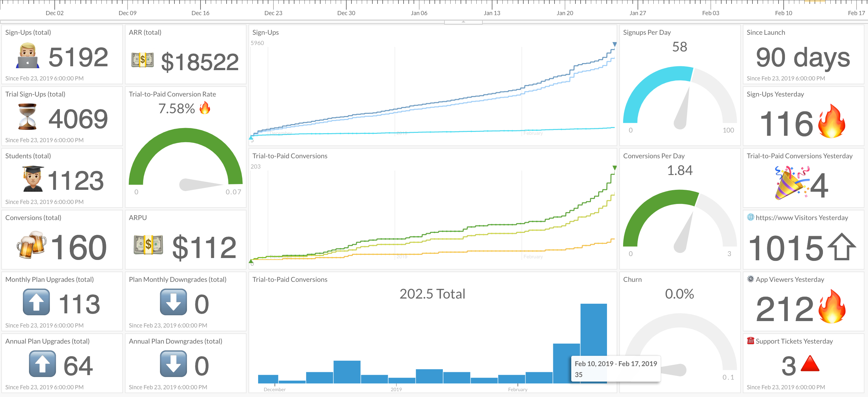Click the blue triangle marker atop Sign-Ups chart
Image resolution: width=868 pixels, height=397 pixels.
coord(615,44)
